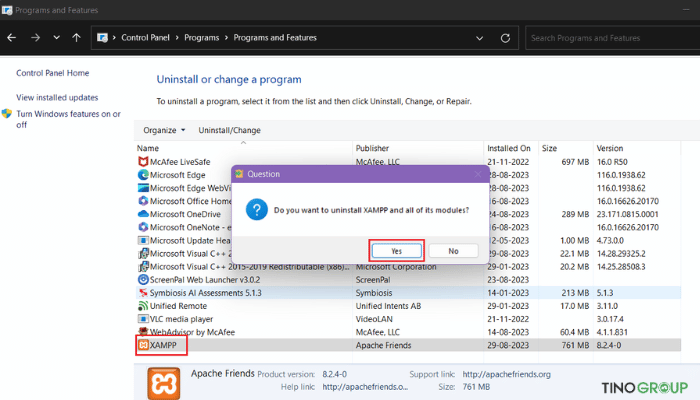Viewport: 700px width, 400px height.
Task: Select Unified Remote name text
Action: [178, 306]
